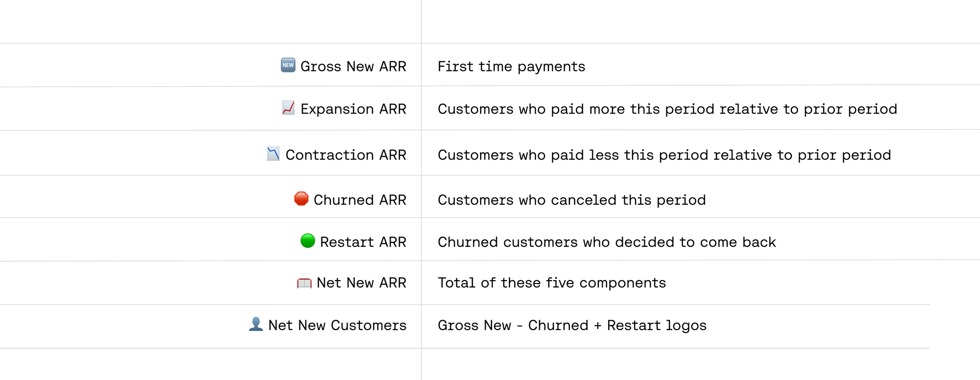Screen dimensions: 980x380
Task: Select the Net New ARR label
Action: click(362, 283)
